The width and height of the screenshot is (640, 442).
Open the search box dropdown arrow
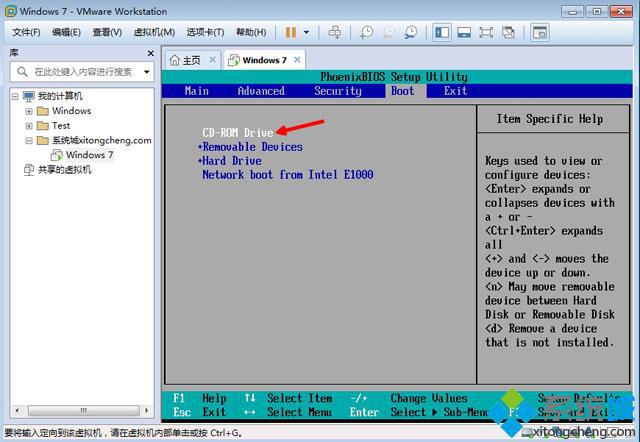147,72
